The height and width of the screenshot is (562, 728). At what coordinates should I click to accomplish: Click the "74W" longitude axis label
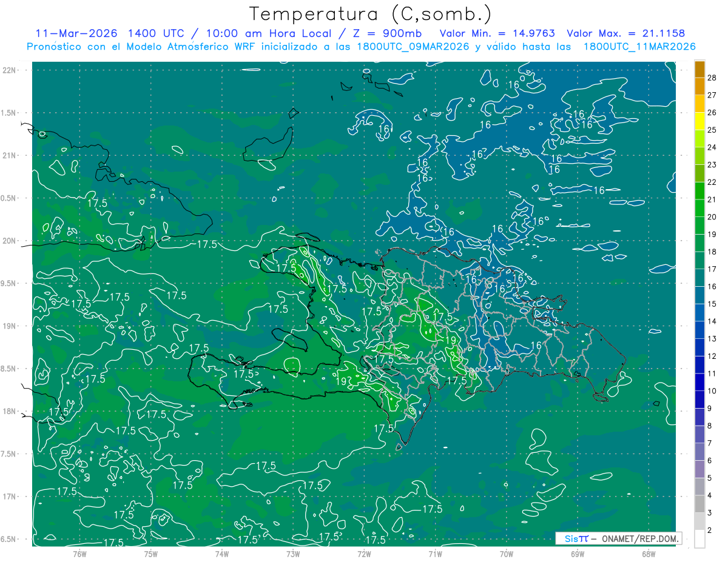[x=222, y=554]
